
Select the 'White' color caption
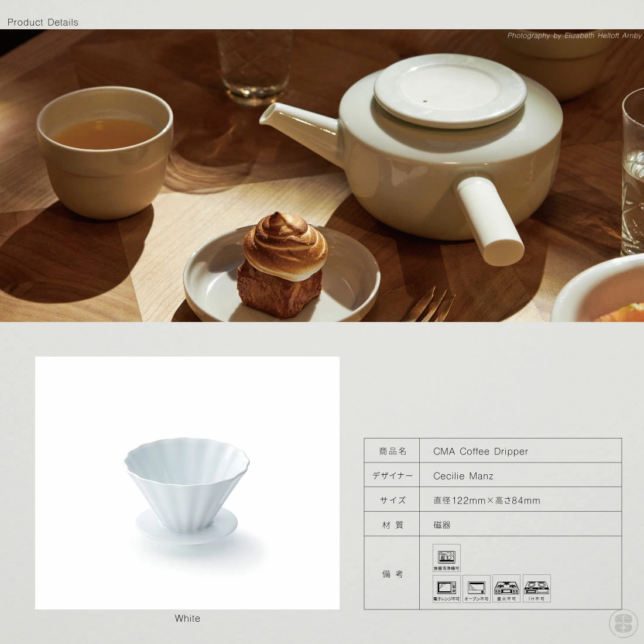coord(187,618)
